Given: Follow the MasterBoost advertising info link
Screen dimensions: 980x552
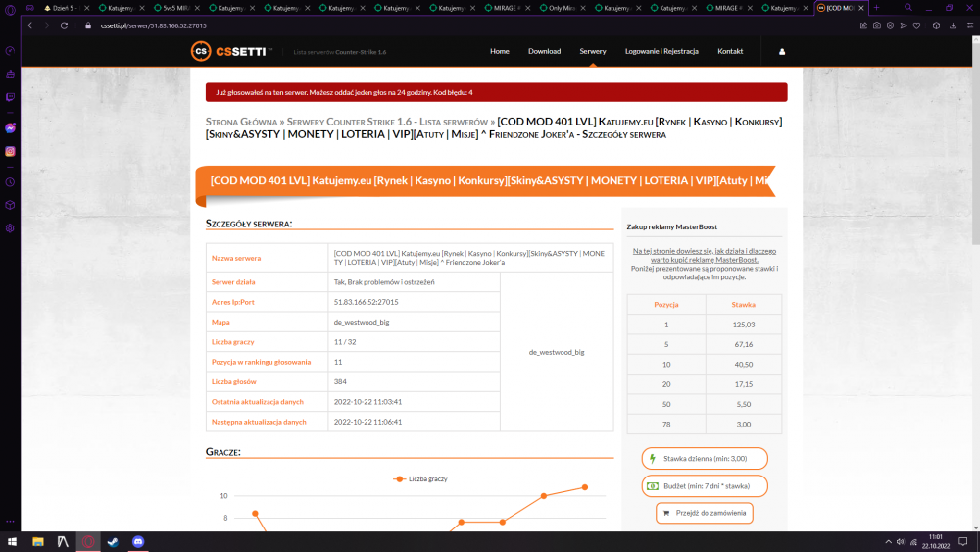Looking at the screenshot, I should pos(705,255).
